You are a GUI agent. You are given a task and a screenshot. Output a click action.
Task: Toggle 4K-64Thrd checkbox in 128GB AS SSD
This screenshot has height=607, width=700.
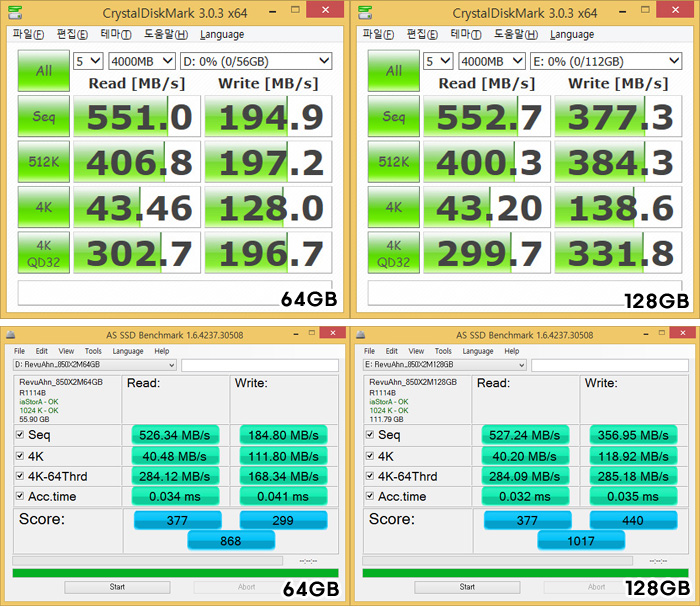click(x=370, y=476)
